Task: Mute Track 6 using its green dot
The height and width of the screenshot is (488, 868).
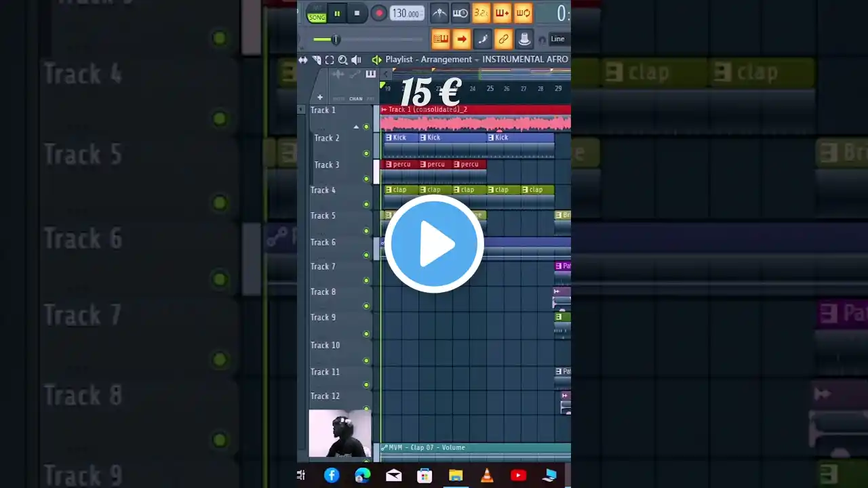Action: point(366,255)
